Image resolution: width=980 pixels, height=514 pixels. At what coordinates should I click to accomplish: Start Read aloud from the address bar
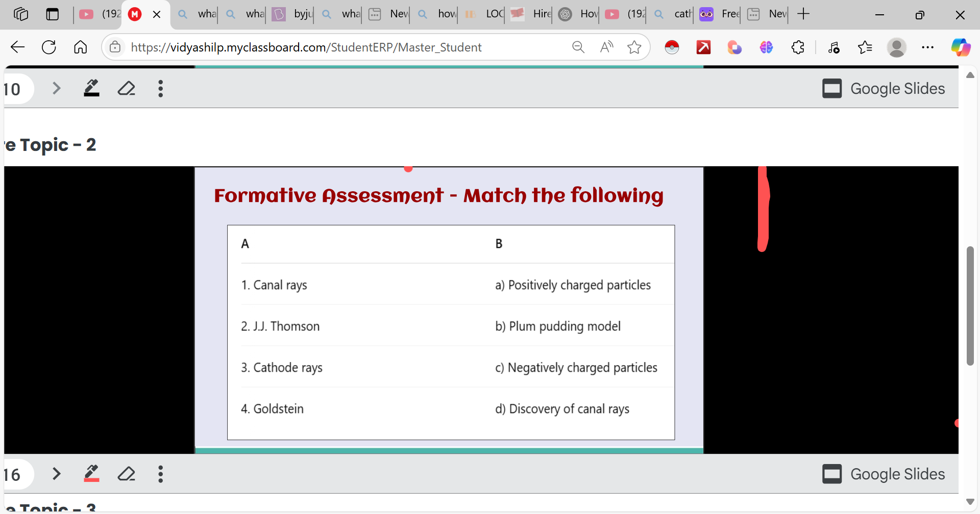pos(606,47)
